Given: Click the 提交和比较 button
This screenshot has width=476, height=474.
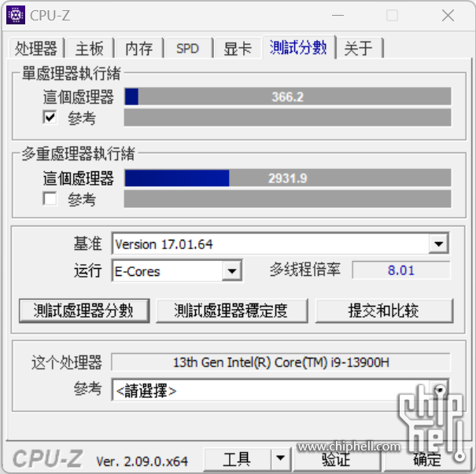Looking at the screenshot, I should (384, 310).
